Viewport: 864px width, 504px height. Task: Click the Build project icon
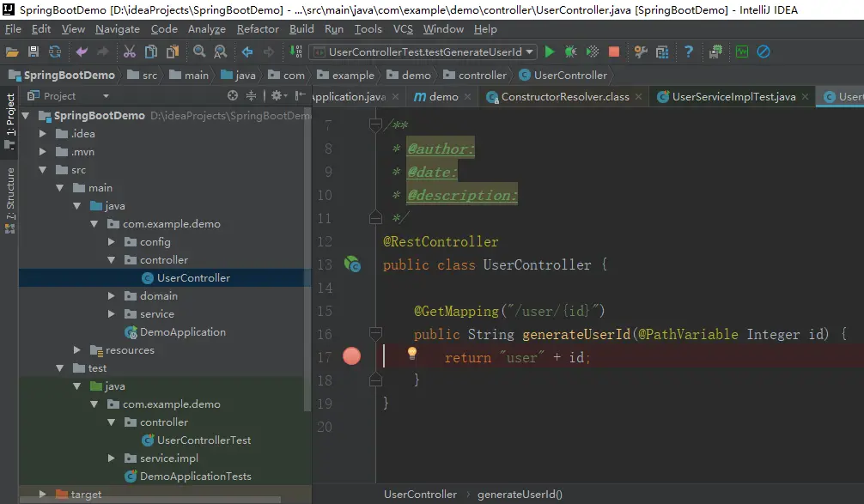(x=296, y=52)
